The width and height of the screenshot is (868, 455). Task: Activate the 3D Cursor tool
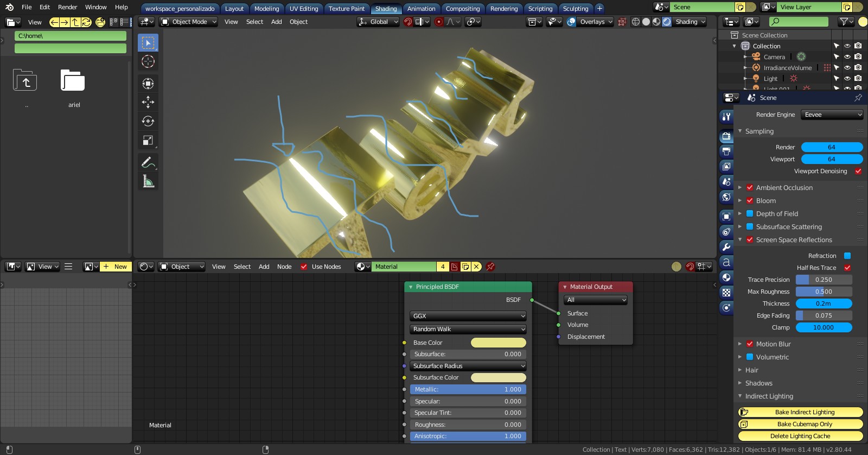tap(148, 61)
